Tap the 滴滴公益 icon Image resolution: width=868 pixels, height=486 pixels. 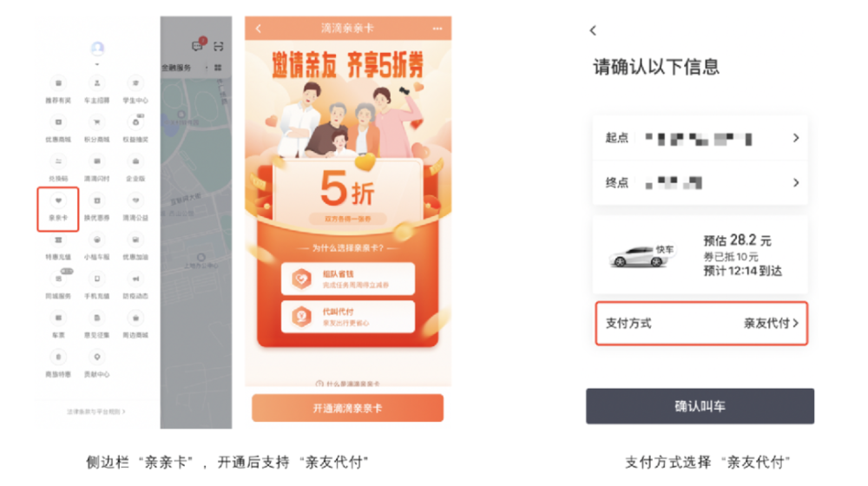point(135,207)
